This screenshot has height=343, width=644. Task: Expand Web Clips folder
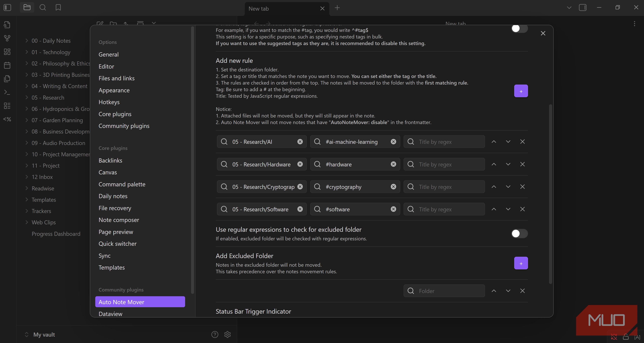[x=26, y=222]
